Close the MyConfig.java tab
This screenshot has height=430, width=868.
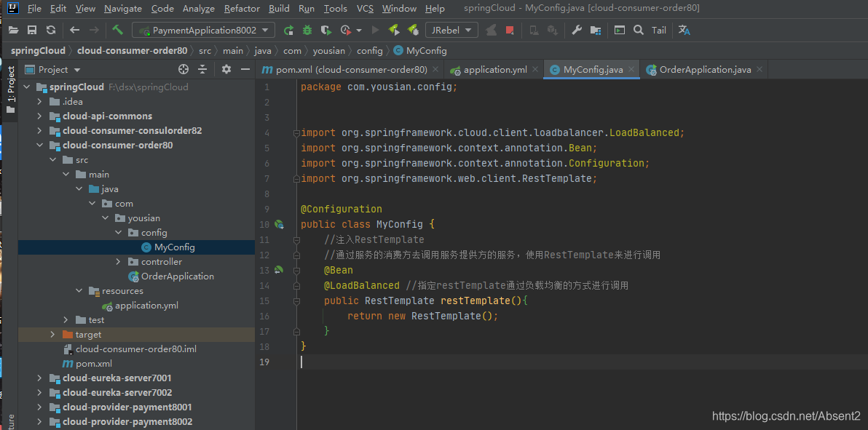coord(631,70)
